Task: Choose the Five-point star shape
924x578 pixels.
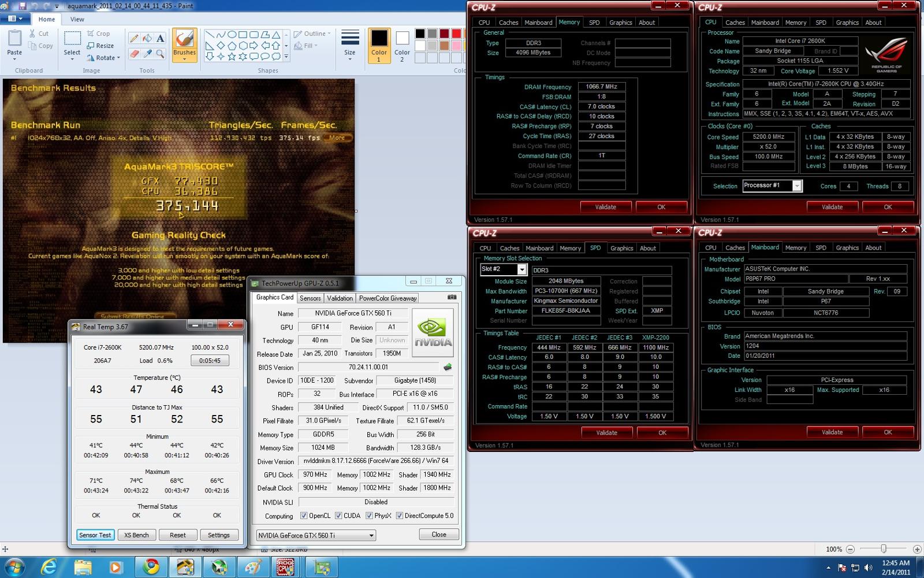Action: tap(232, 57)
